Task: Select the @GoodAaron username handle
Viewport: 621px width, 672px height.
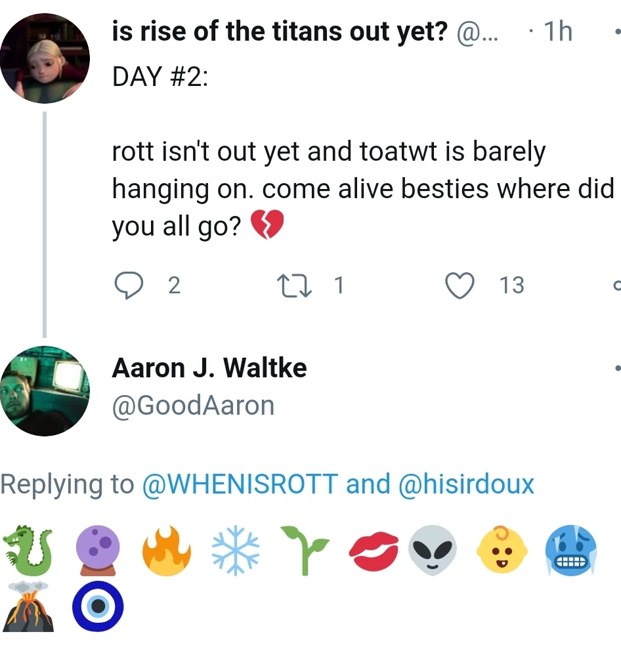Action: pyautogui.click(x=194, y=405)
